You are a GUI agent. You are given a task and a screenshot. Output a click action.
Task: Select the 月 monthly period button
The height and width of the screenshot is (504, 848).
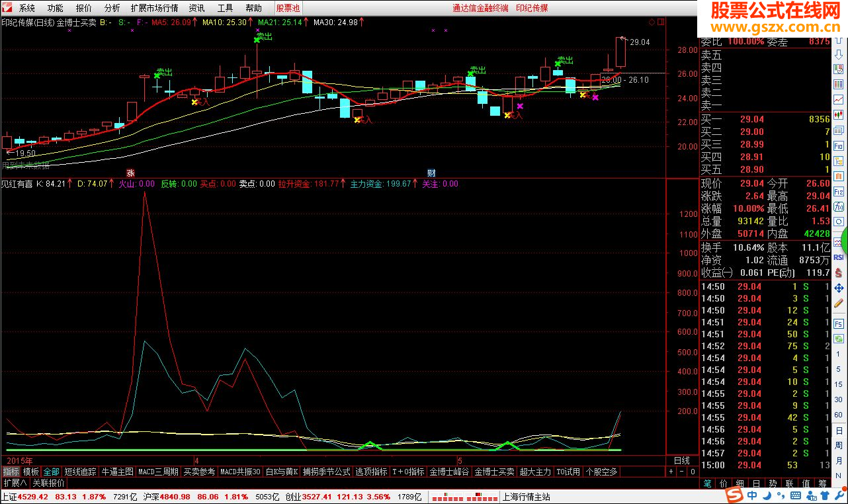(x=839, y=461)
